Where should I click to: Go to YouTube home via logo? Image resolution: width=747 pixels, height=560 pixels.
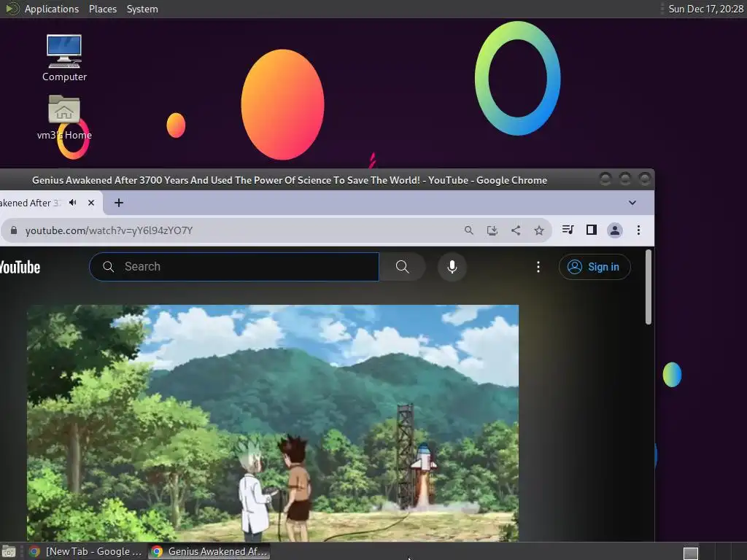click(x=20, y=267)
